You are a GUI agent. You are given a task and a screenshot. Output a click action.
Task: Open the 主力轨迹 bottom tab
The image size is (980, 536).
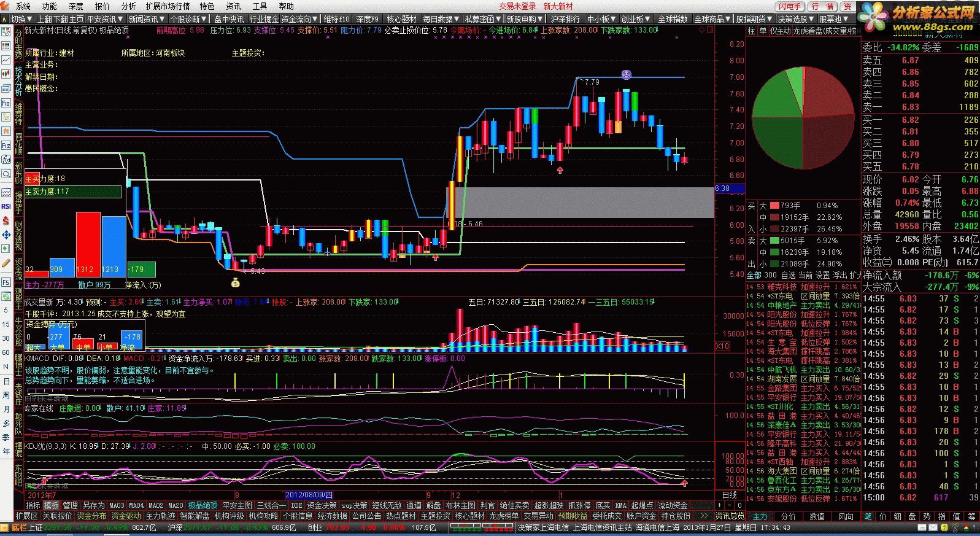point(161,516)
